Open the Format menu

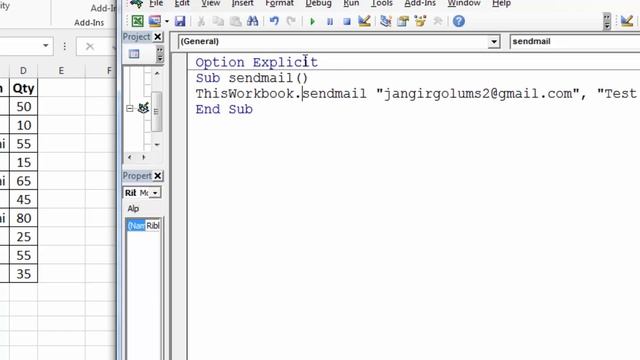pyautogui.click(x=279, y=3)
